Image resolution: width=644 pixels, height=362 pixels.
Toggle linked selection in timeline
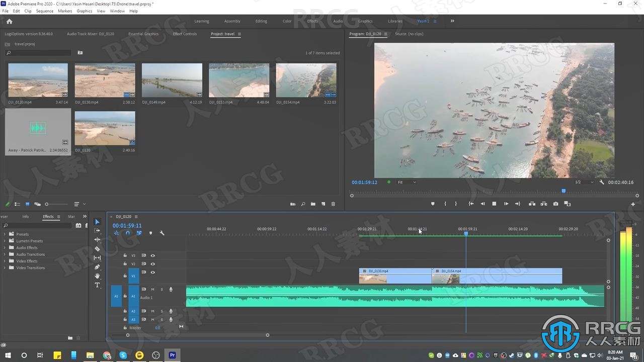pos(139,233)
